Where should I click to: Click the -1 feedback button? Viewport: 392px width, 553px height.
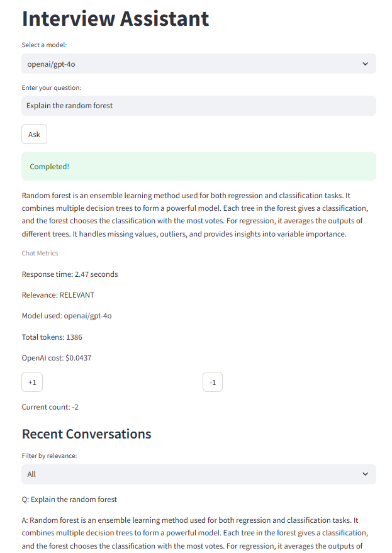(x=213, y=382)
